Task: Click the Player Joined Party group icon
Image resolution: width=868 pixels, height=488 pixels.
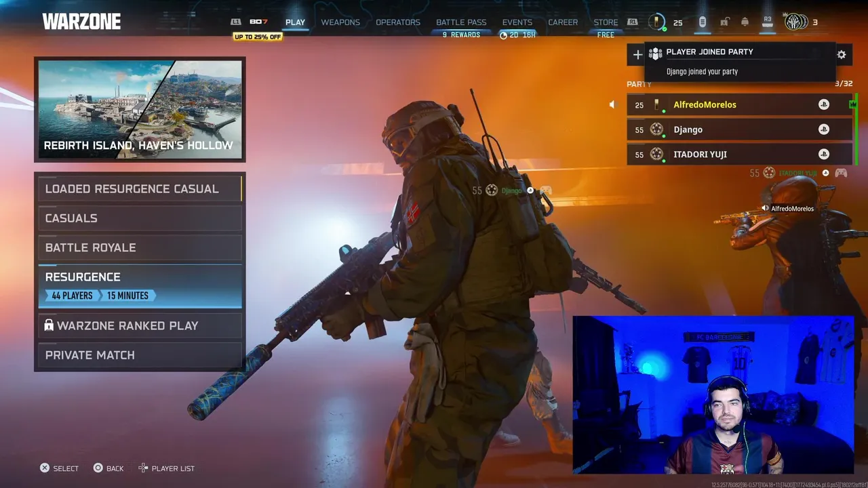Action: [x=655, y=53]
